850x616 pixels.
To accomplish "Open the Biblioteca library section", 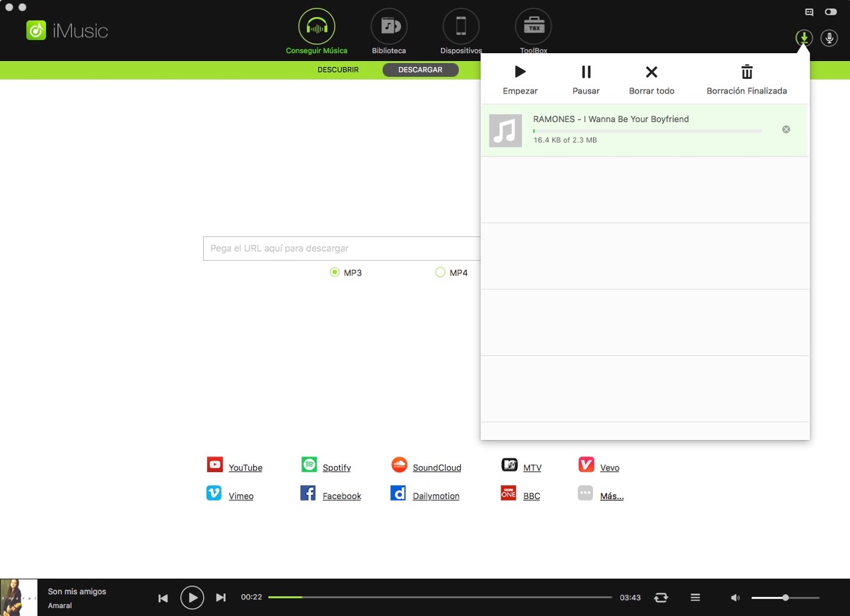I will (389, 27).
